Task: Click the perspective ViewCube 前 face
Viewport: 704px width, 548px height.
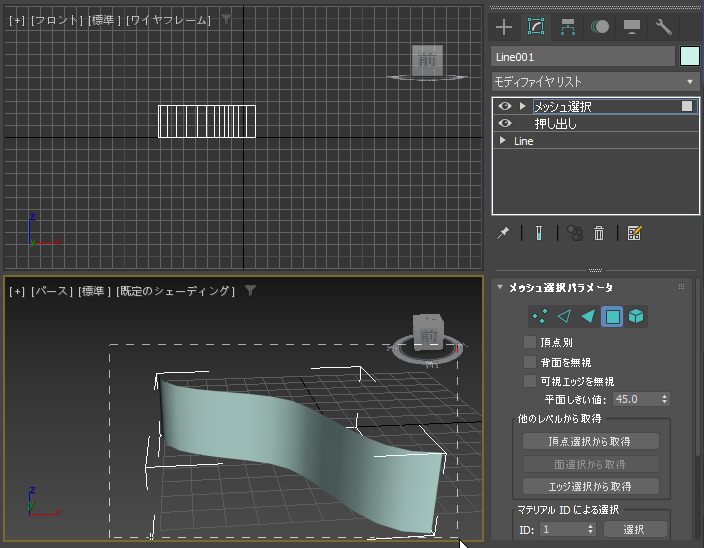Action: (428, 336)
